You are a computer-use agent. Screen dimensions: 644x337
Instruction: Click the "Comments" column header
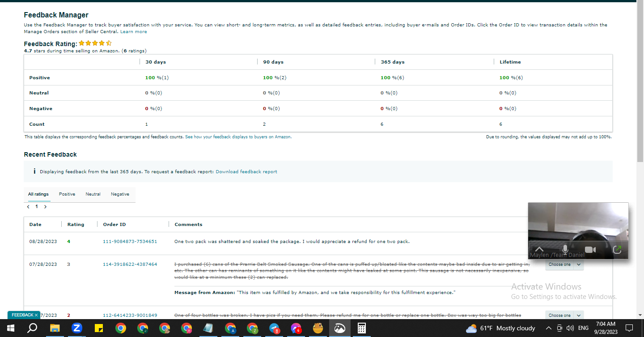click(188, 225)
